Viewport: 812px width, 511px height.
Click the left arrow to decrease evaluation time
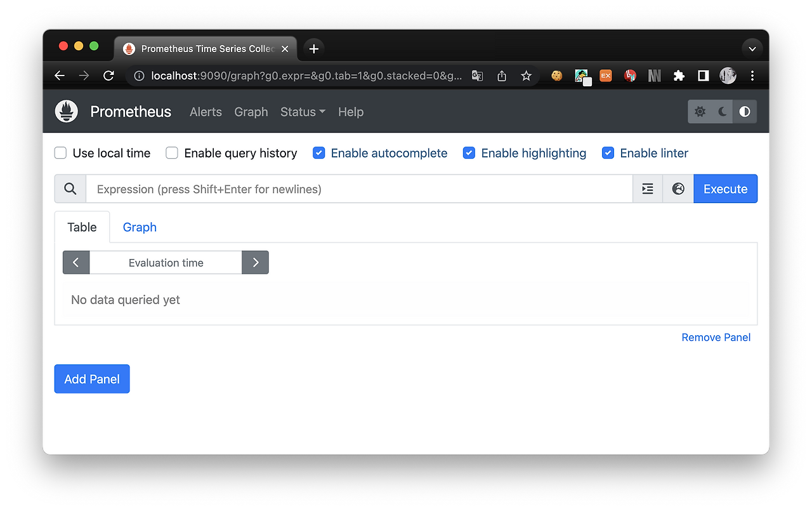(76, 262)
